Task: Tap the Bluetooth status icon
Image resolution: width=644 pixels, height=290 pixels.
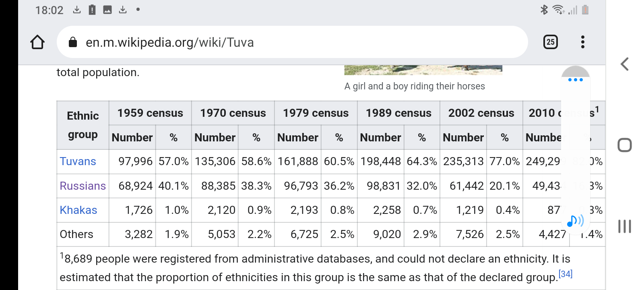Action: pos(544,10)
